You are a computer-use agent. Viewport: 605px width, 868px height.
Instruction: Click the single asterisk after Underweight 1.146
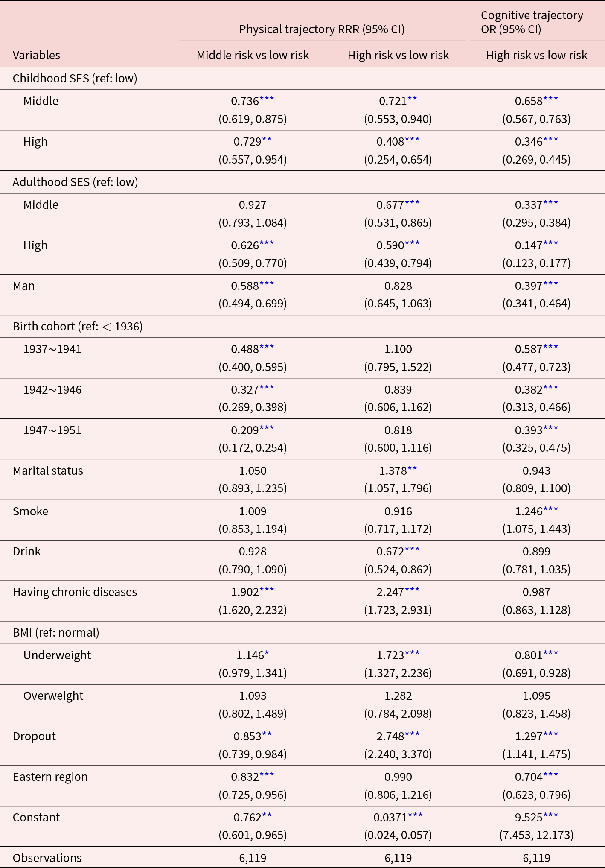(x=267, y=654)
